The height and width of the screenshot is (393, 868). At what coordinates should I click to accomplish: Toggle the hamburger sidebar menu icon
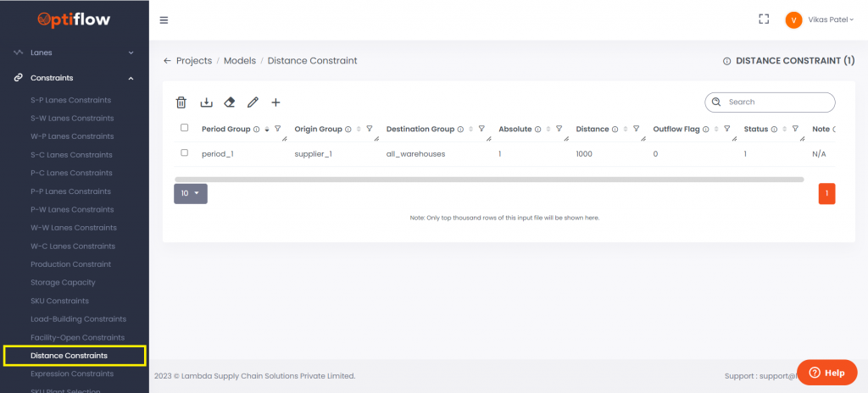164,20
